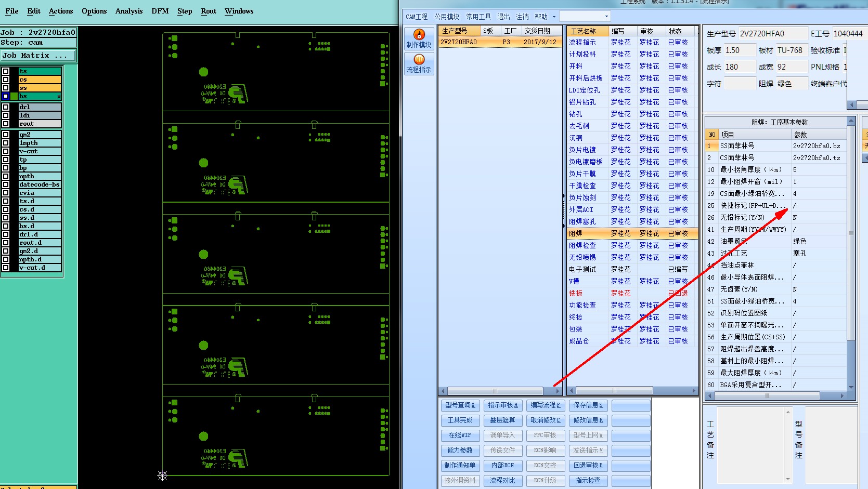868x489 pixels.
Task: Open the DFM menu
Action: pyautogui.click(x=160, y=11)
